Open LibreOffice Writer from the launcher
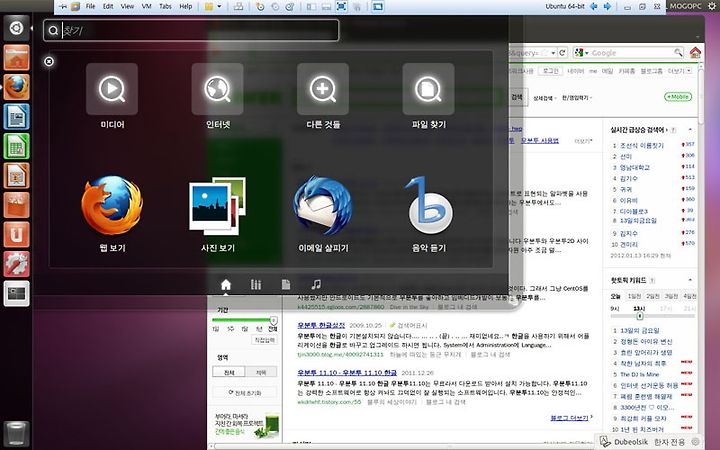 coord(17,117)
